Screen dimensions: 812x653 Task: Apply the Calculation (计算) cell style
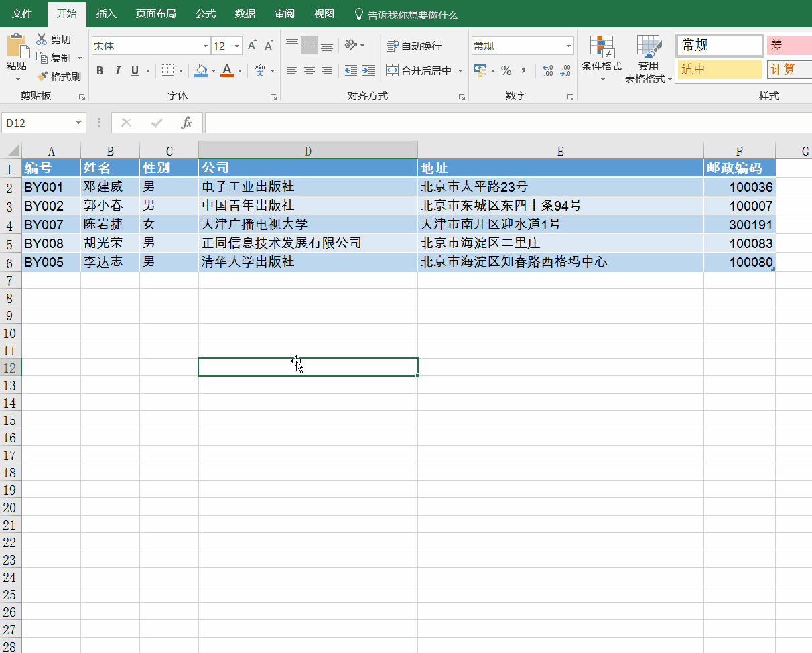pyautogui.click(x=789, y=70)
